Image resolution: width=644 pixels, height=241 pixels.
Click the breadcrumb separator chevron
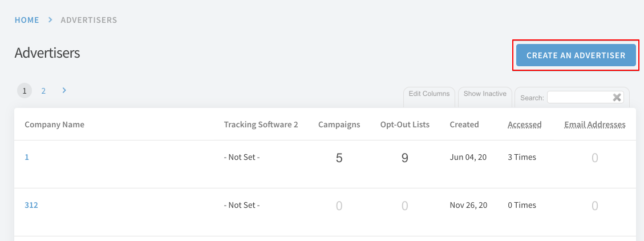[50, 20]
